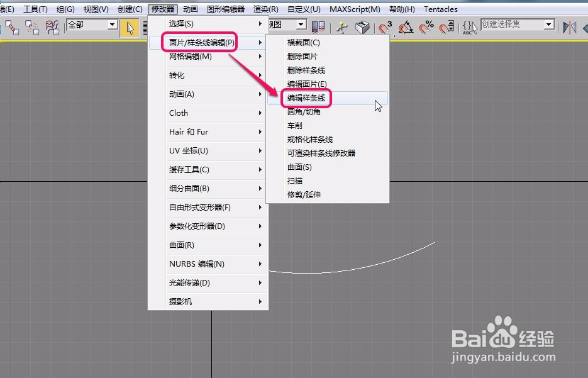Expand the 面片/样条线编辑(P) submenu
This screenshot has height=378, width=588.
[208, 42]
